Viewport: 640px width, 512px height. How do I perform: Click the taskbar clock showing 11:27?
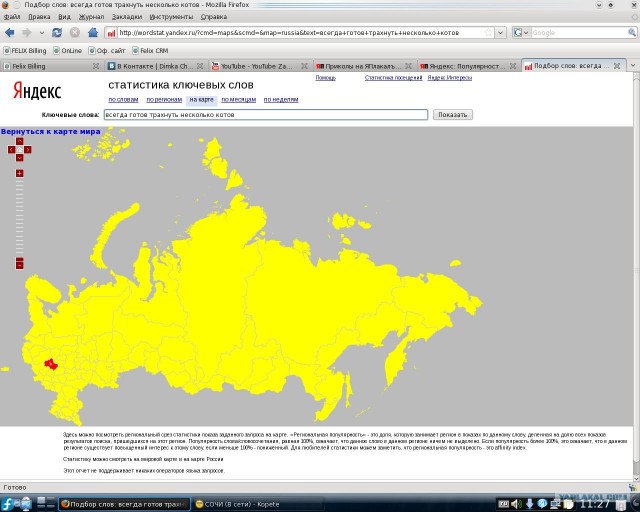[x=595, y=504]
